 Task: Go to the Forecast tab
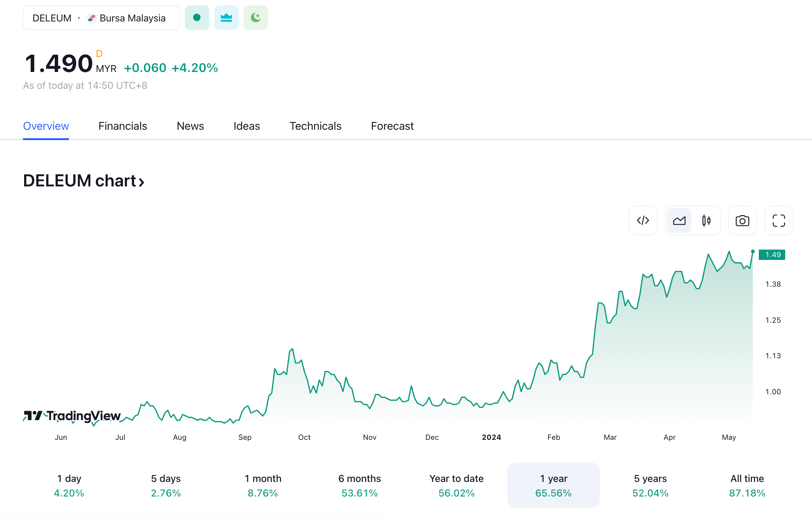click(392, 126)
